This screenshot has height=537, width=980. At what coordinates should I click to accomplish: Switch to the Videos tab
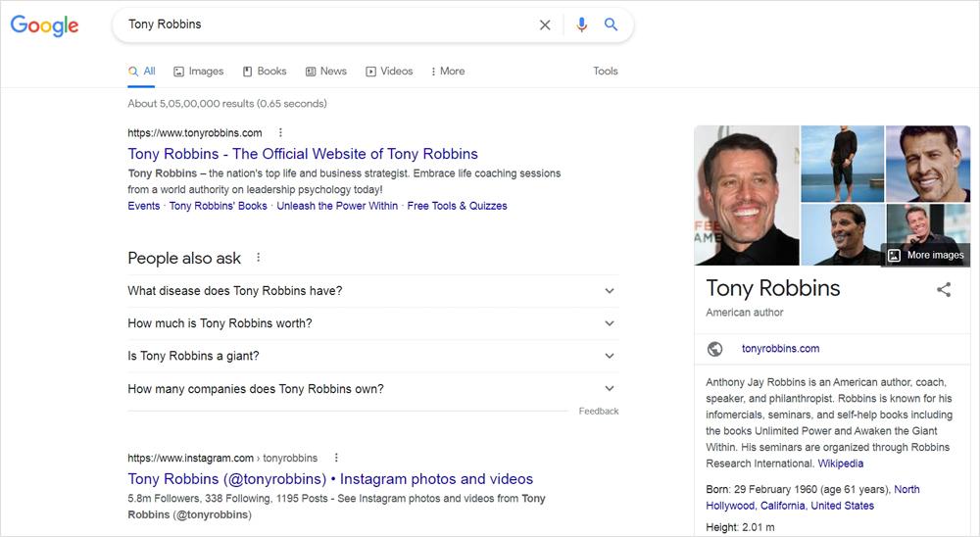pyautogui.click(x=389, y=72)
